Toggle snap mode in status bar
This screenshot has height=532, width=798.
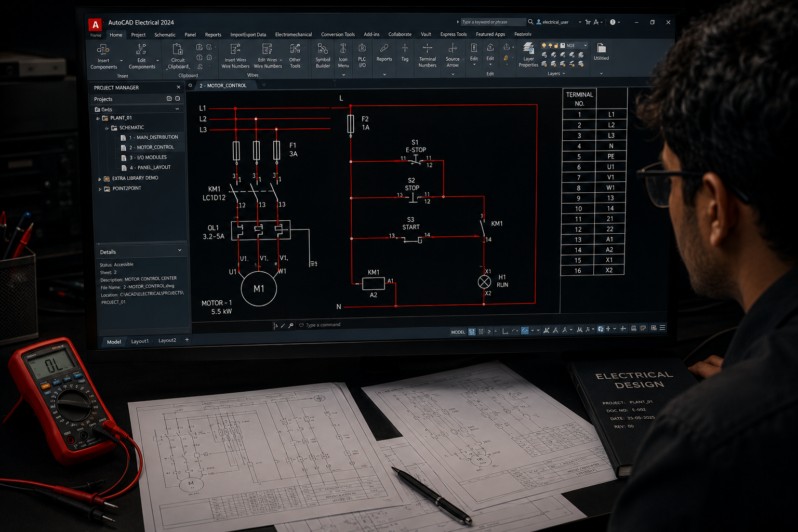tap(481, 331)
